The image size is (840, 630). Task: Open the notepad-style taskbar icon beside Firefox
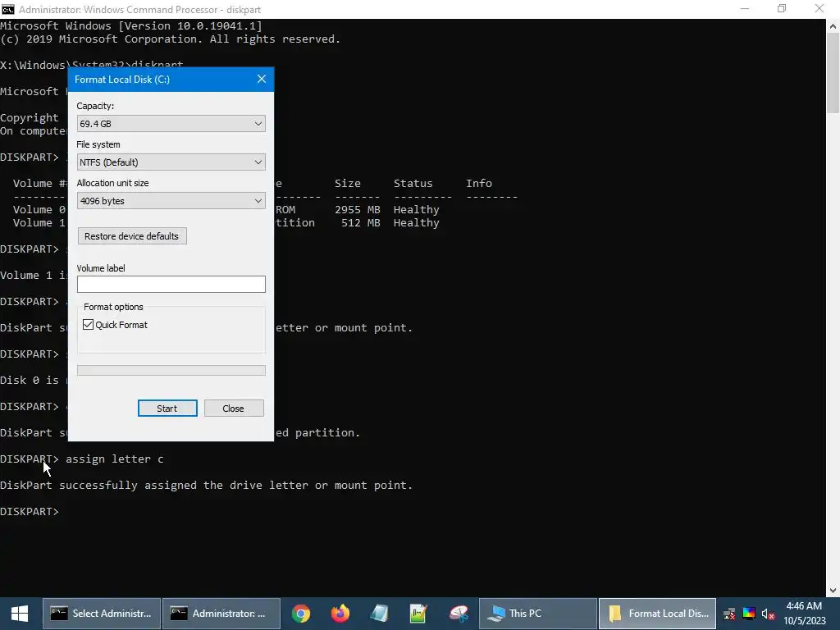pyautogui.click(x=379, y=614)
